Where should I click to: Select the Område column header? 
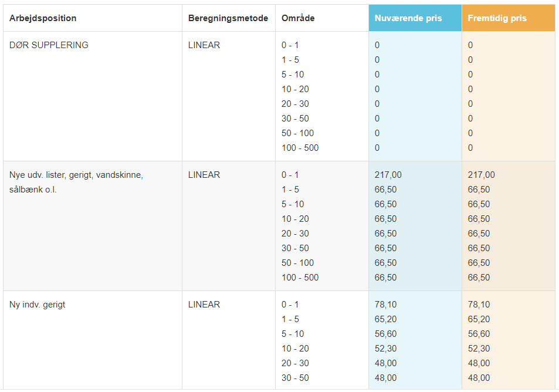click(x=298, y=18)
